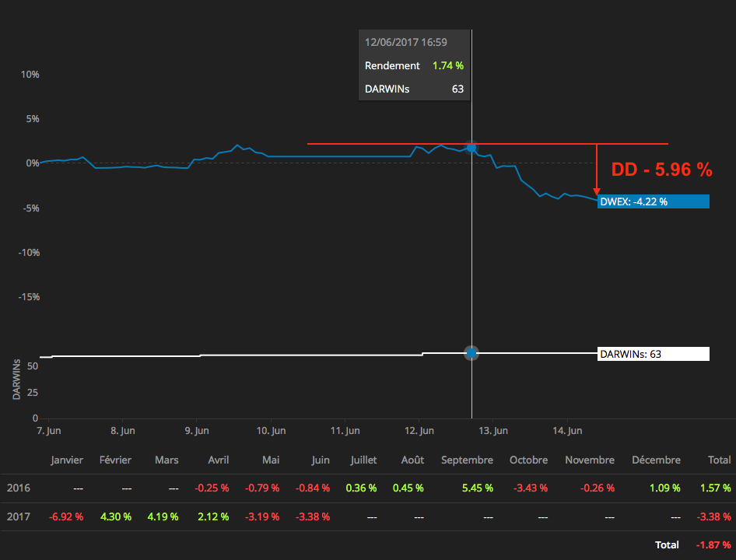Click the Septembre column header
This screenshot has height=560, width=736.
[467, 460]
